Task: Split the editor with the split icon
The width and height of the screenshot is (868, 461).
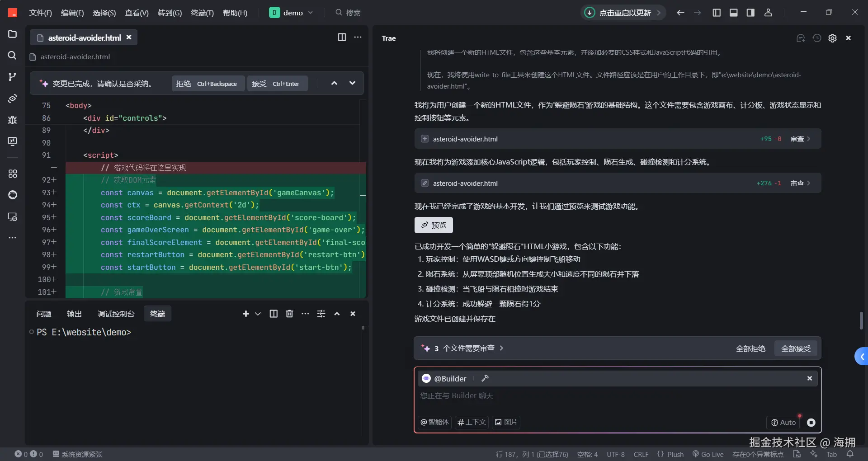Action: 342,37
